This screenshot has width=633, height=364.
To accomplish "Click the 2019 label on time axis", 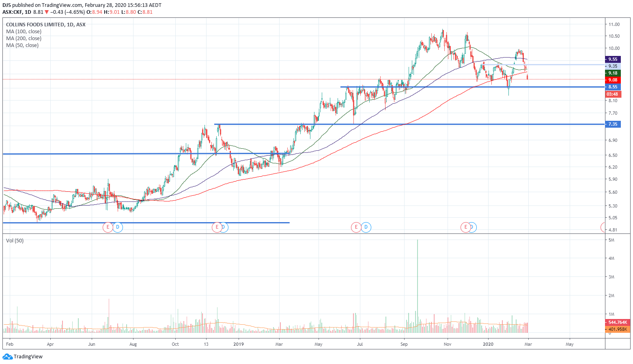I will click(x=239, y=344).
